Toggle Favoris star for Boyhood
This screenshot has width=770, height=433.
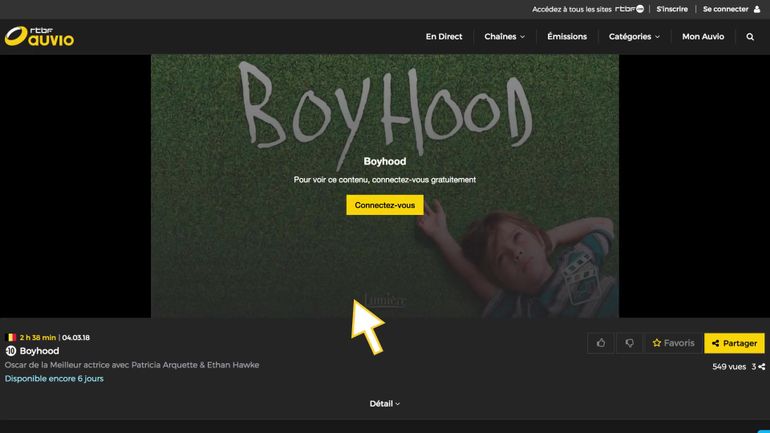click(673, 343)
